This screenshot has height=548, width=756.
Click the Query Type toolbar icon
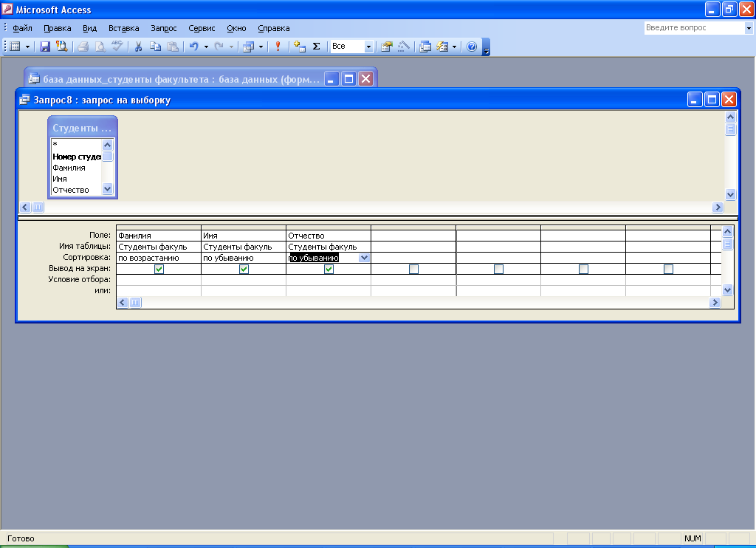[248, 47]
